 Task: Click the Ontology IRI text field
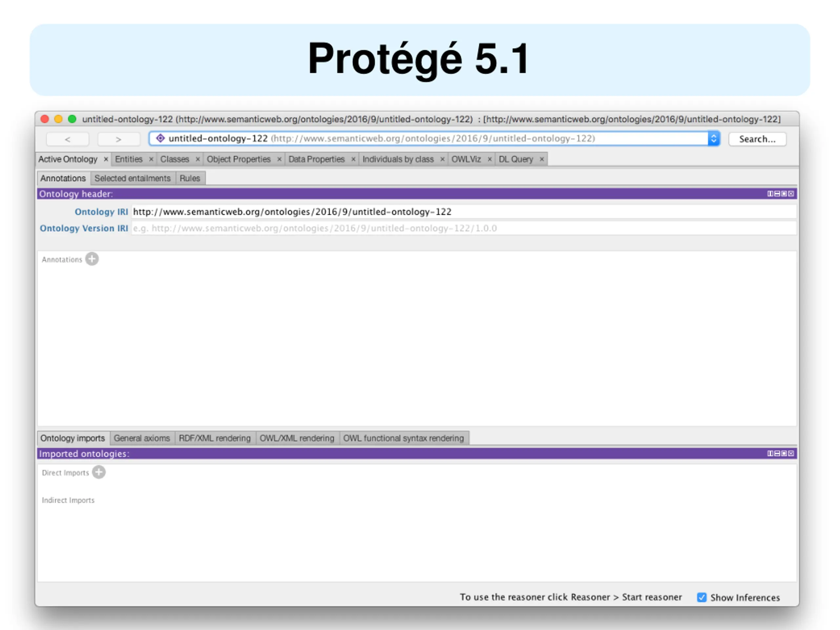tap(464, 212)
